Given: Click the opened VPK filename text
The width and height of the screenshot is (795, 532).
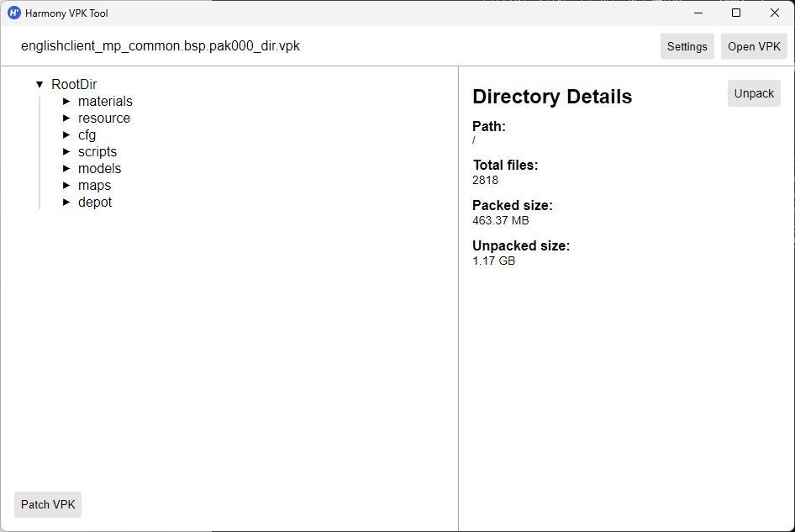Looking at the screenshot, I should coord(161,46).
